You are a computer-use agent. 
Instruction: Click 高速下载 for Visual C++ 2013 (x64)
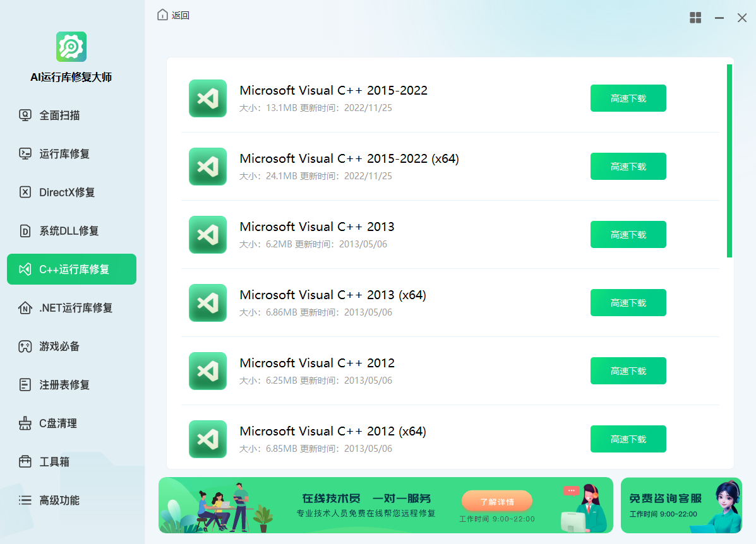(628, 303)
